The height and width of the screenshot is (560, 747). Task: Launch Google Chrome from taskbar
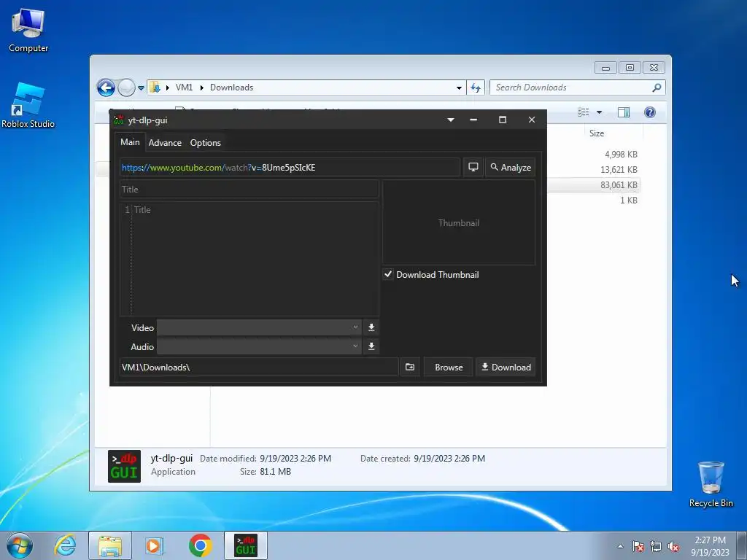pyautogui.click(x=200, y=545)
